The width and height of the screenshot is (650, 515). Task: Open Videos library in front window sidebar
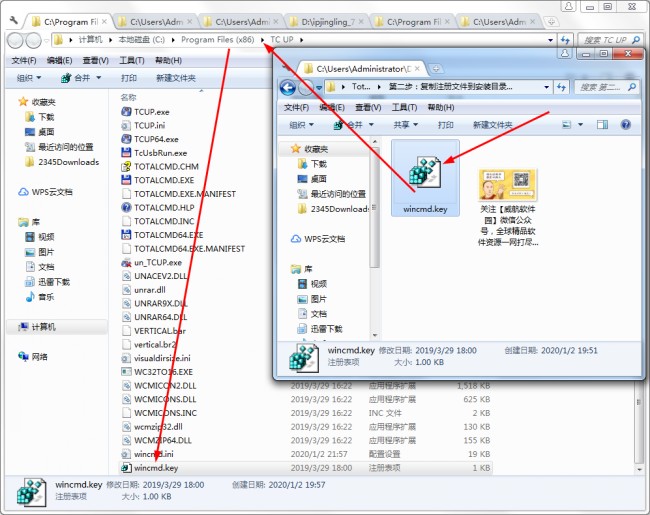click(x=312, y=284)
